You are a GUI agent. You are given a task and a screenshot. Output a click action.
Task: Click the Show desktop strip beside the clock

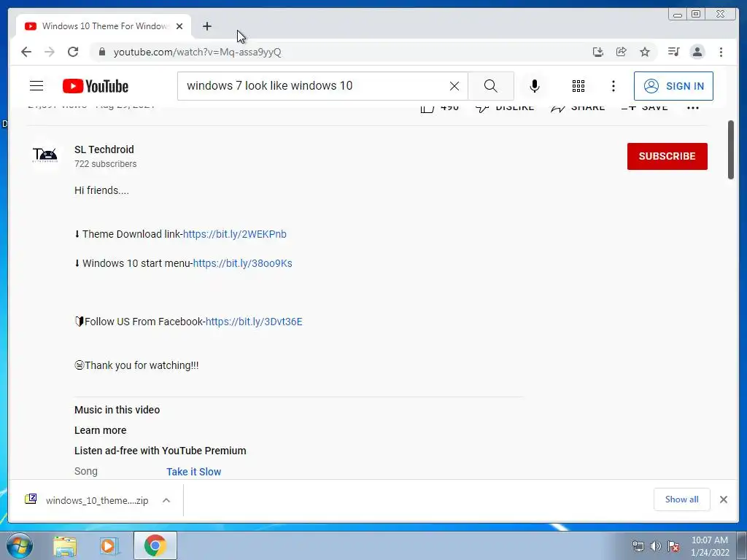click(x=741, y=545)
